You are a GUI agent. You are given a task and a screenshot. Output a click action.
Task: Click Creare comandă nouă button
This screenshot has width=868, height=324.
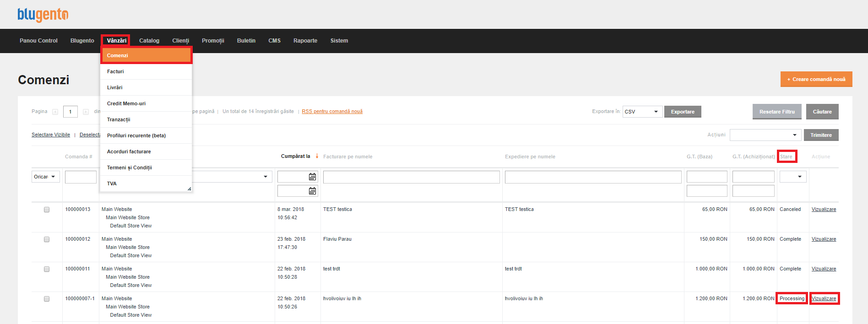point(816,79)
